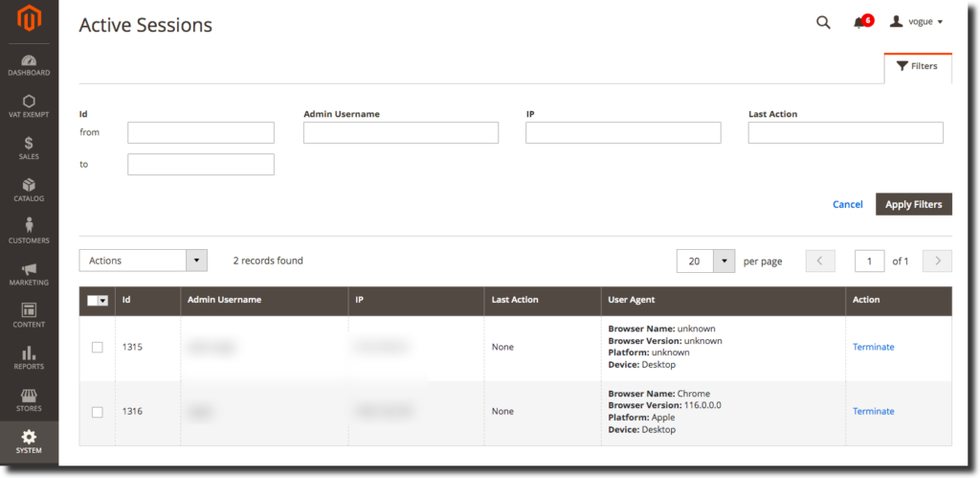Switch to the Filters tab
980x478 pixels.
coord(917,67)
